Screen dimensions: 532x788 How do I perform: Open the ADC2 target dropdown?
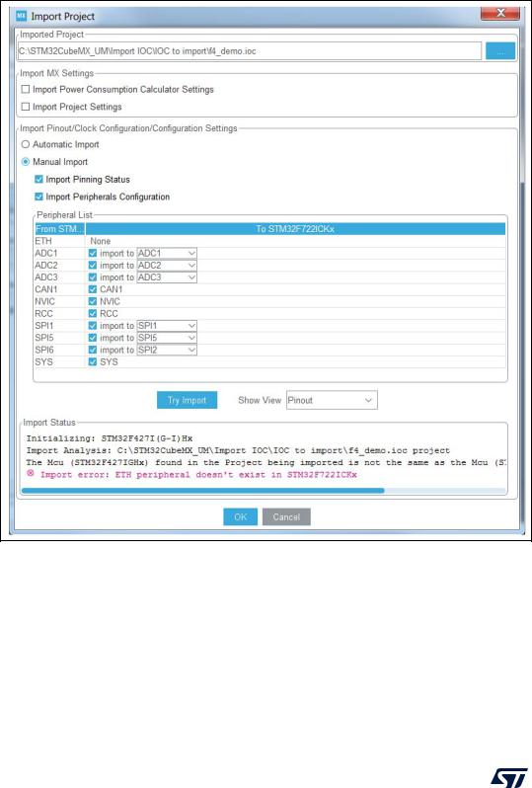click(167, 266)
